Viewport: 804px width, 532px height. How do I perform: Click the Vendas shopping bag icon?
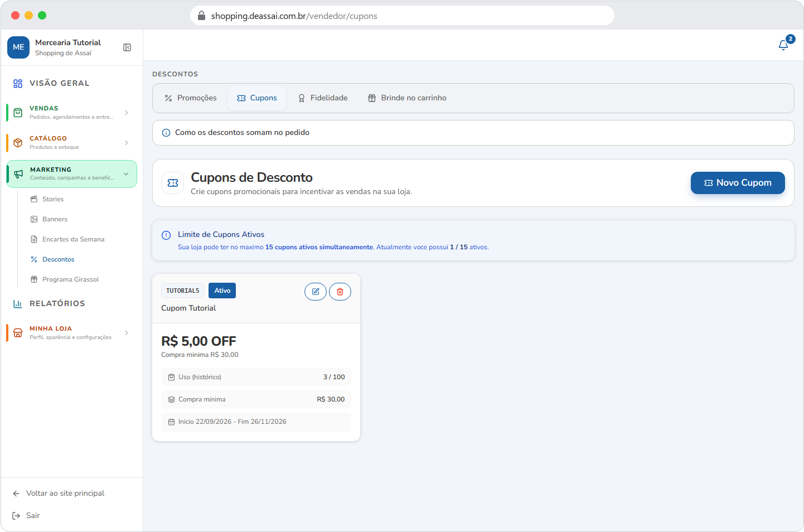(18, 113)
